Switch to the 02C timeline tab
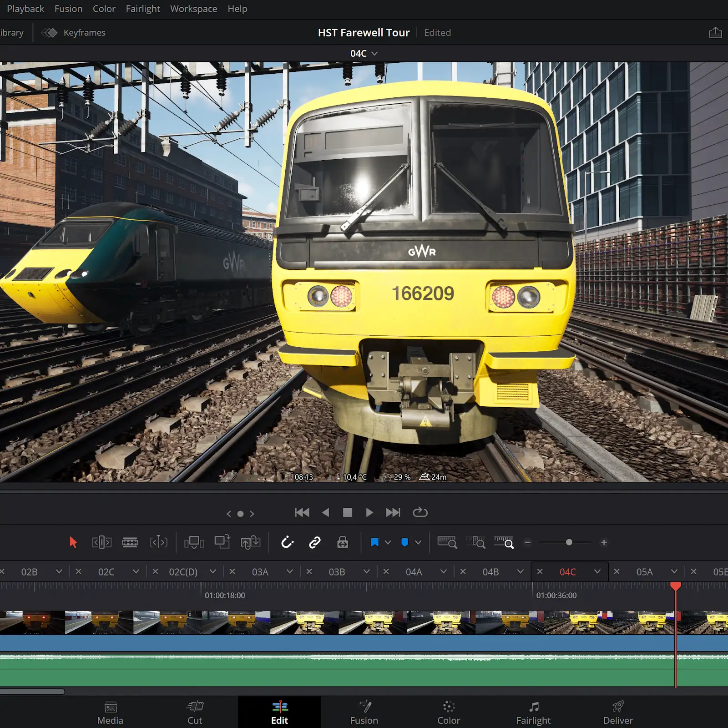 tap(106, 572)
